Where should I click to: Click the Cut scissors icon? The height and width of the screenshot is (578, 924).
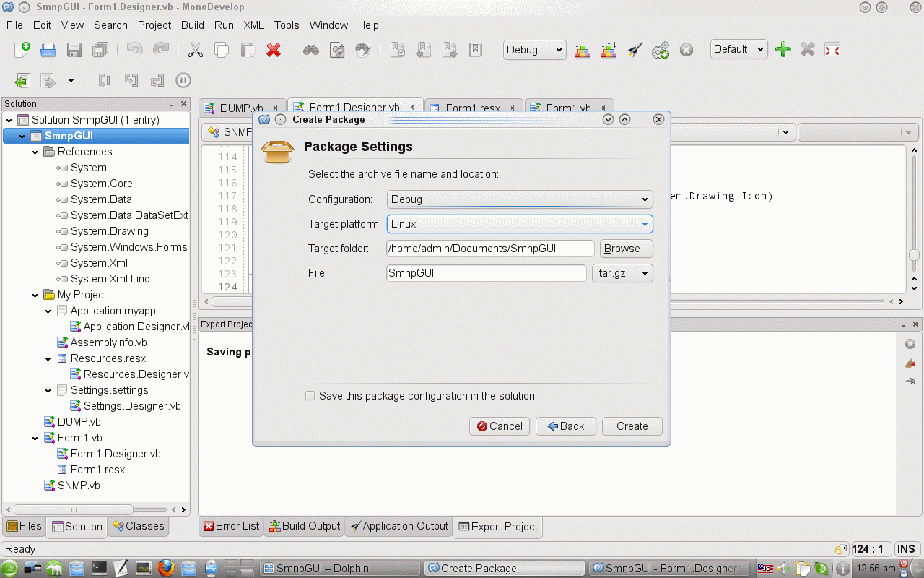click(195, 50)
